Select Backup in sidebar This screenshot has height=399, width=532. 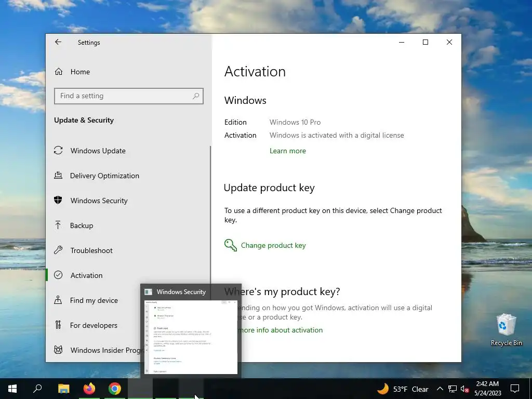(128, 225)
